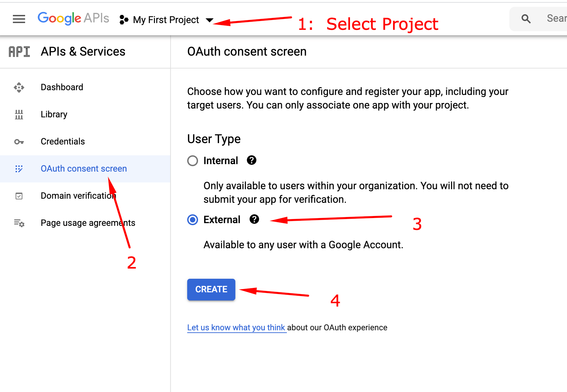This screenshot has height=392, width=567.
Task: Click the Domain verification checkbox icon
Action: (19, 196)
